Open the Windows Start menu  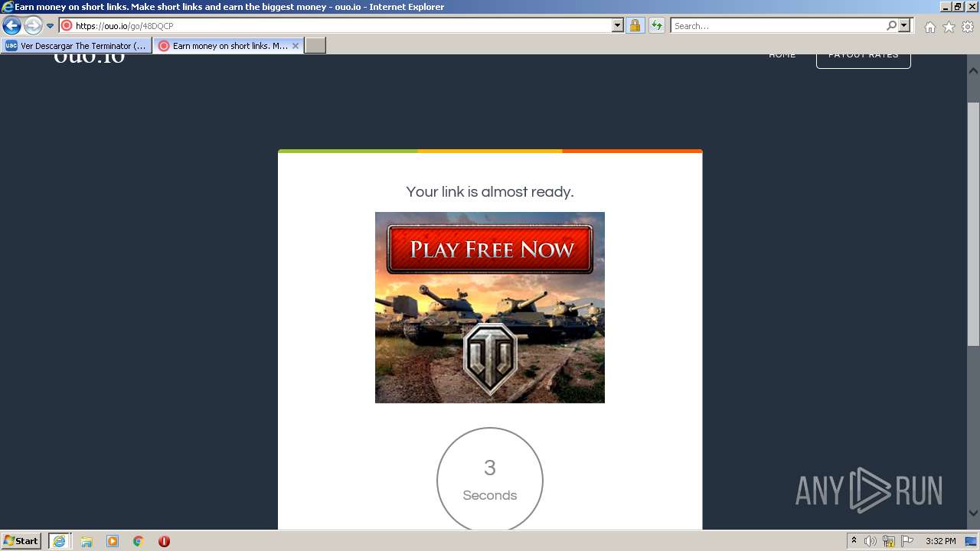pyautogui.click(x=21, y=541)
